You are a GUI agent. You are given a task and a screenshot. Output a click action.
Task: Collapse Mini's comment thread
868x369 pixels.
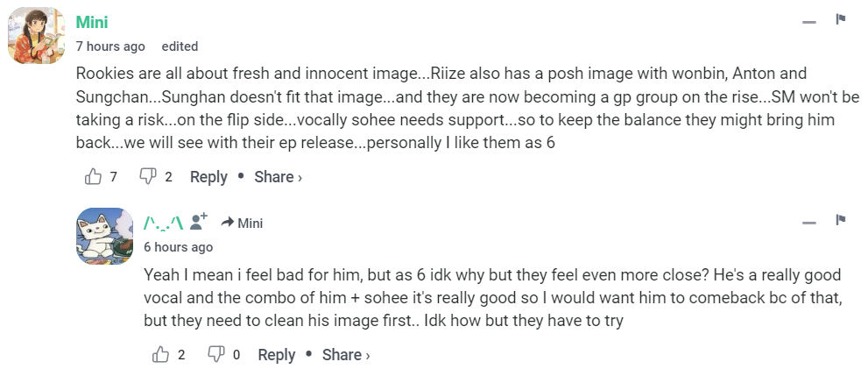click(x=808, y=22)
